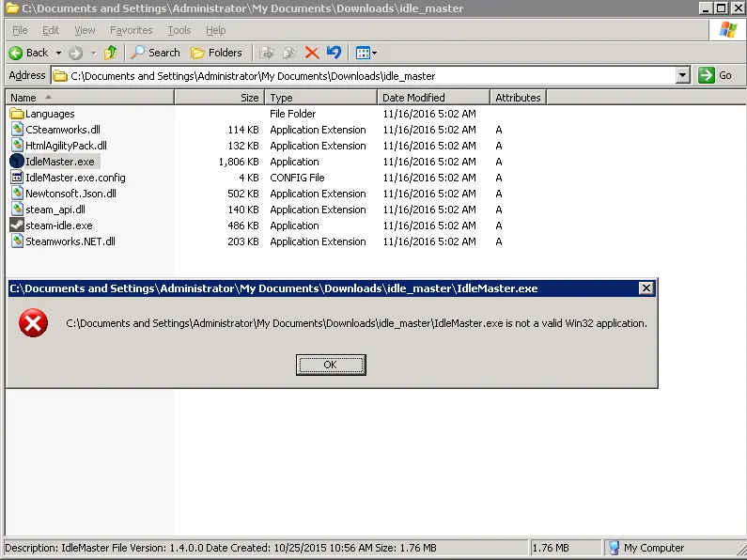The width and height of the screenshot is (747, 560).
Task: Sort by the Type column header
Action: point(320,98)
